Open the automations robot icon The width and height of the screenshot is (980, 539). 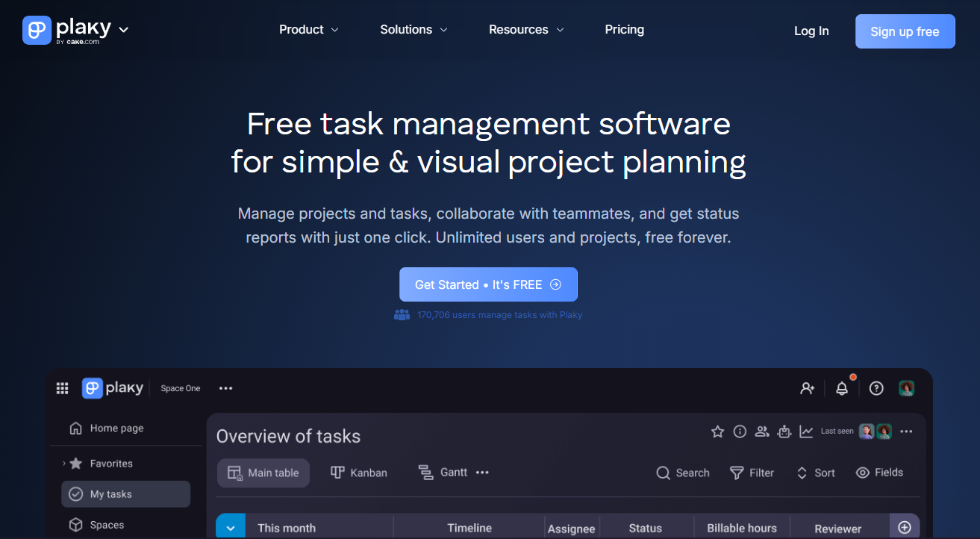click(784, 431)
